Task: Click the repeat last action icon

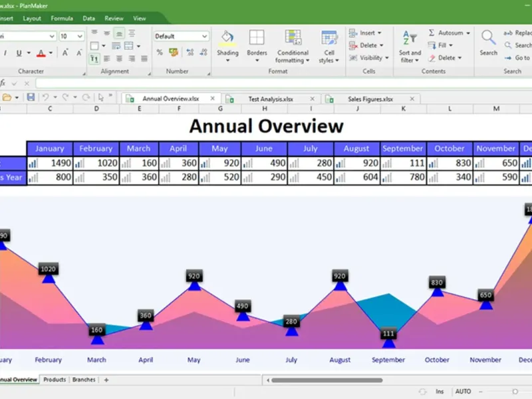Action: [x=86, y=97]
